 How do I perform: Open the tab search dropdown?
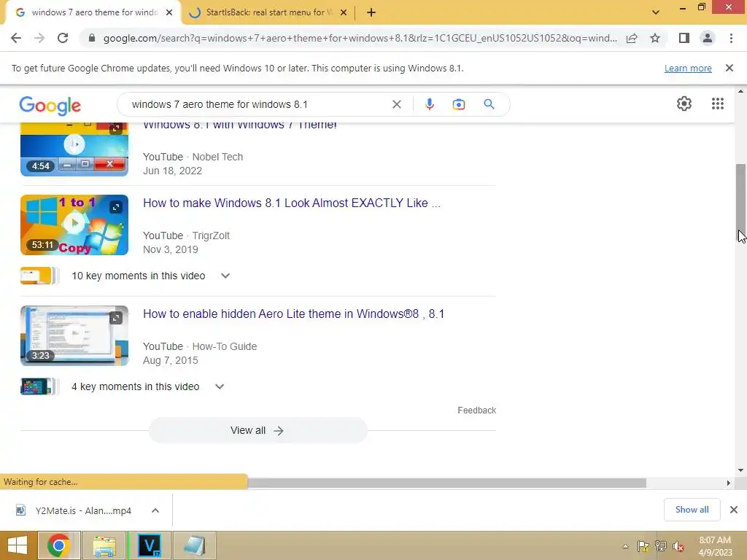coord(656,12)
